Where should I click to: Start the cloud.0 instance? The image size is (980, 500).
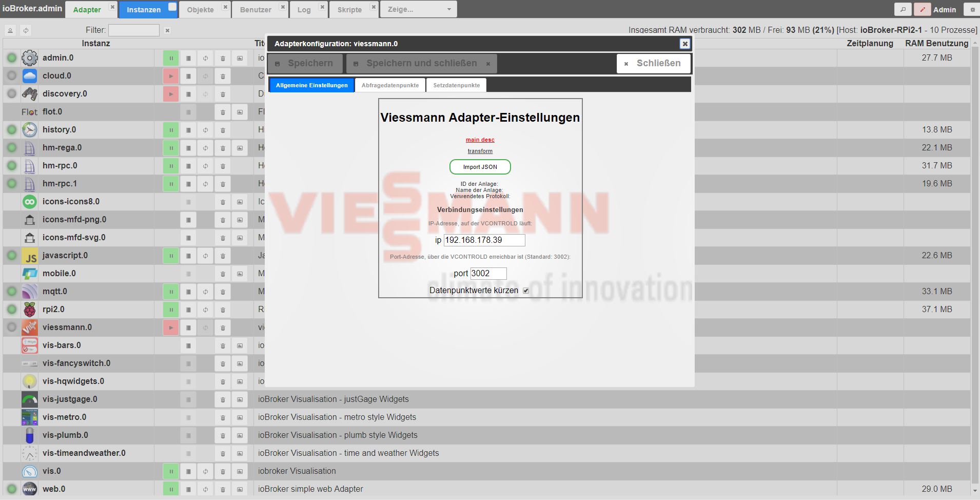pyautogui.click(x=171, y=76)
